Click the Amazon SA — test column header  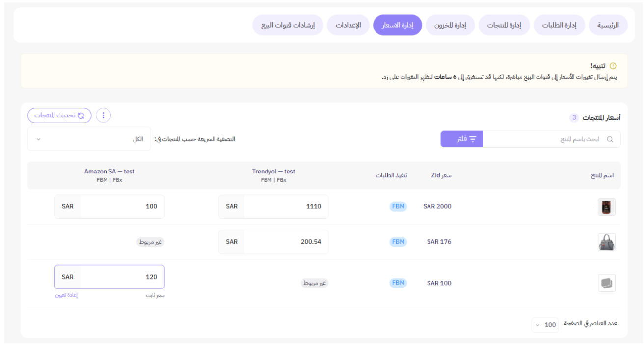pyautogui.click(x=109, y=172)
